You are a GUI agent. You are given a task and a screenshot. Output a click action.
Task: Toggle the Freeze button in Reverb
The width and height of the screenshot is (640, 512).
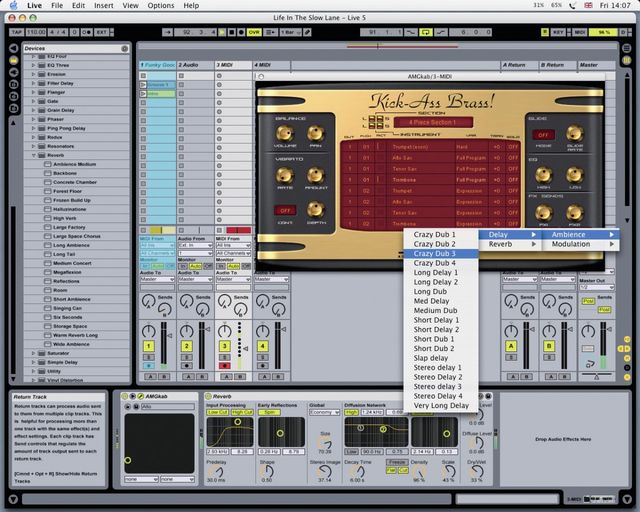(397, 462)
